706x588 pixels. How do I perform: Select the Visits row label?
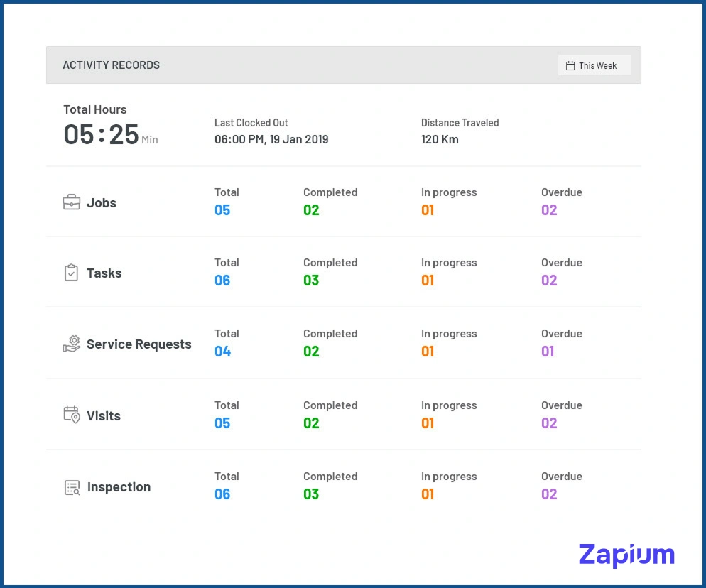[104, 416]
